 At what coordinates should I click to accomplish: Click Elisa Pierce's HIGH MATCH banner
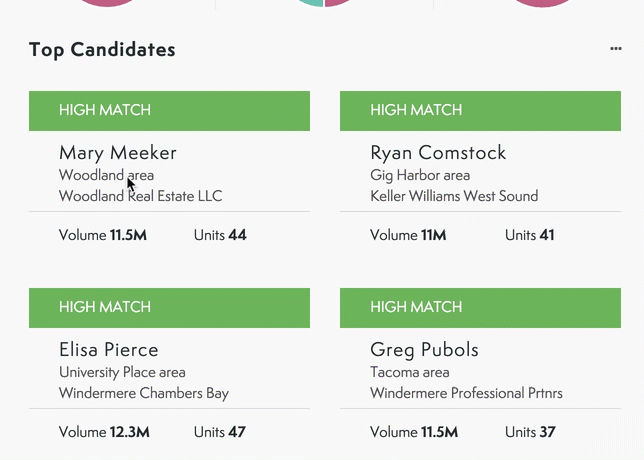(x=169, y=308)
